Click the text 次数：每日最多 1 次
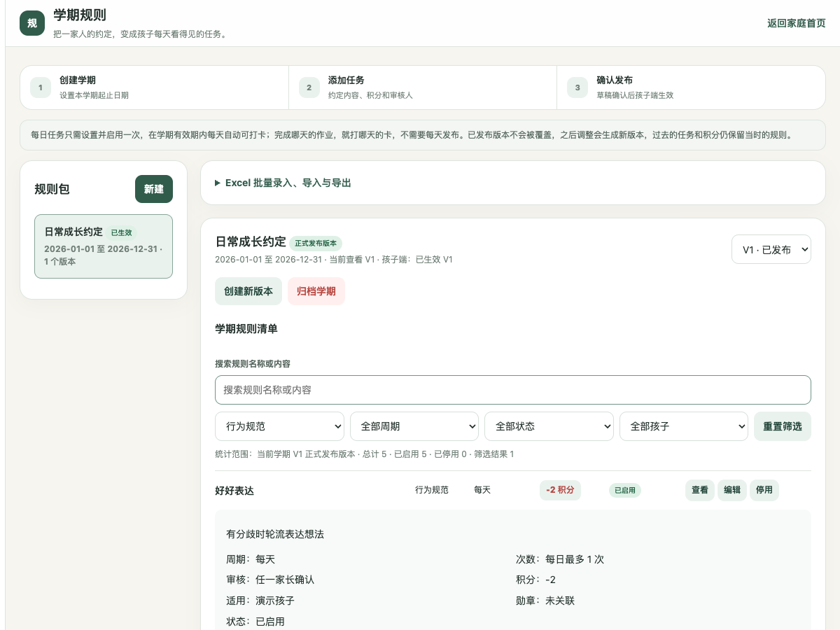The height and width of the screenshot is (630, 840). [x=560, y=559]
